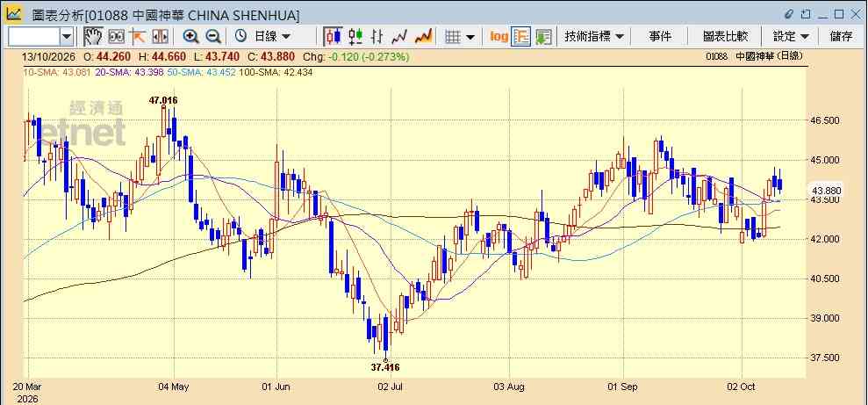Click the 50-SMA legend label

pyautogui.click(x=201, y=72)
